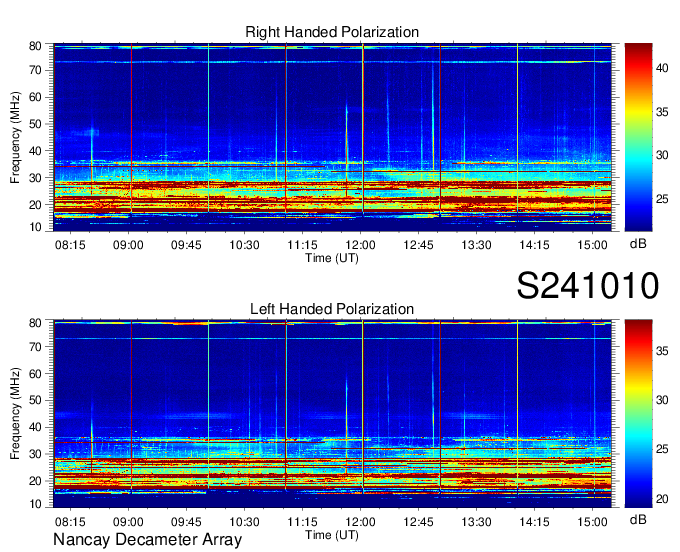Click the 14:15 time tick on right-handed plot
Image resolution: width=680 pixels, height=552 pixels.
coord(534,245)
